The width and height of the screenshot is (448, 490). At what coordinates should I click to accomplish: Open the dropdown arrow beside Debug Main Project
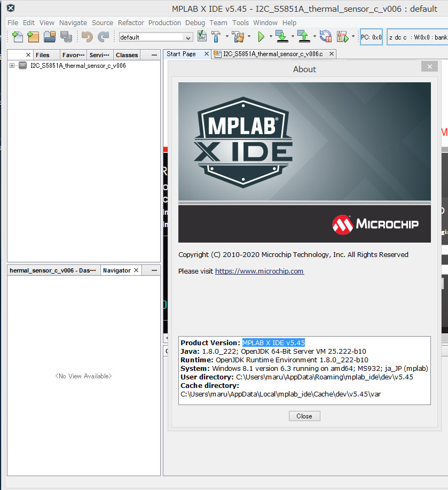[x=353, y=36]
